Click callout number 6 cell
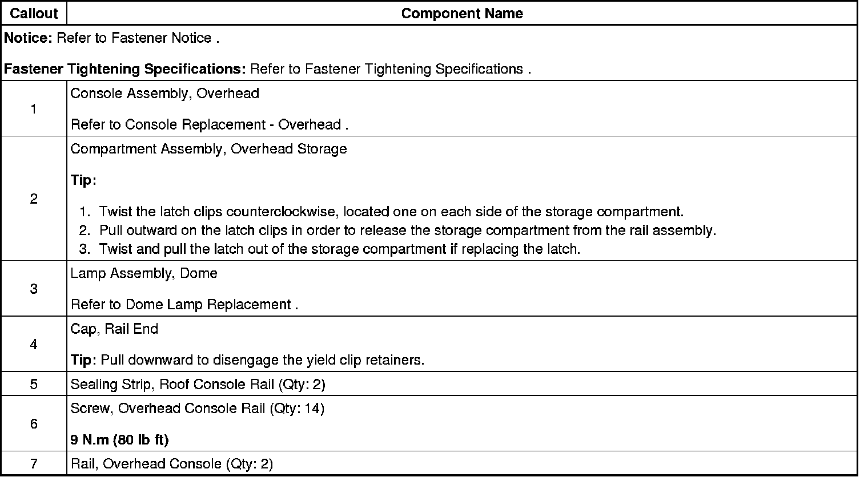Image resolution: width=868 pixels, height=477 pixels. pos(34,424)
